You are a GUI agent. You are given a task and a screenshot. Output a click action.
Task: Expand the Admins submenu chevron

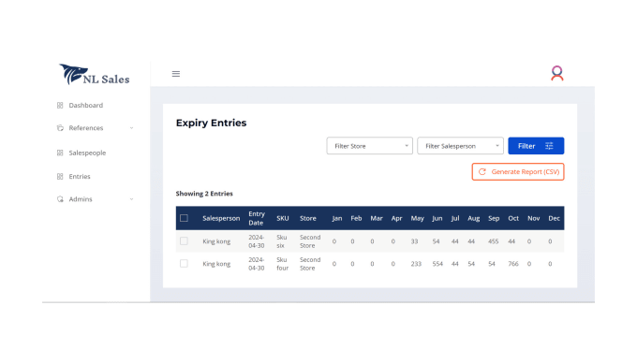coord(132,199)
